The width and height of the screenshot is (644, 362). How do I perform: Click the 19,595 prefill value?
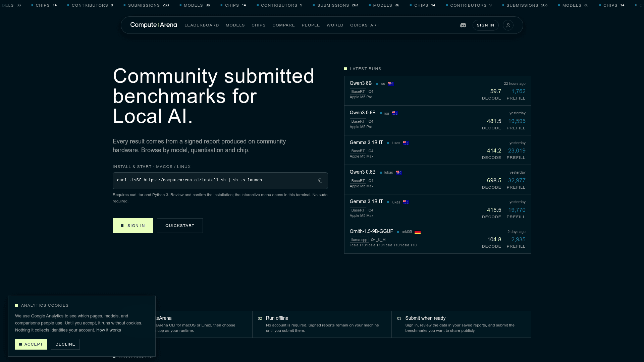517,121
